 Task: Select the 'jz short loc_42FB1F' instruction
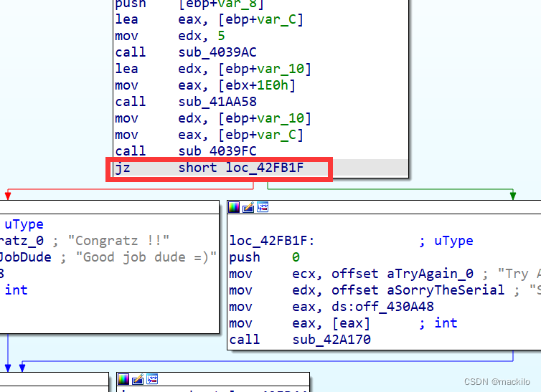click(210, 168)
